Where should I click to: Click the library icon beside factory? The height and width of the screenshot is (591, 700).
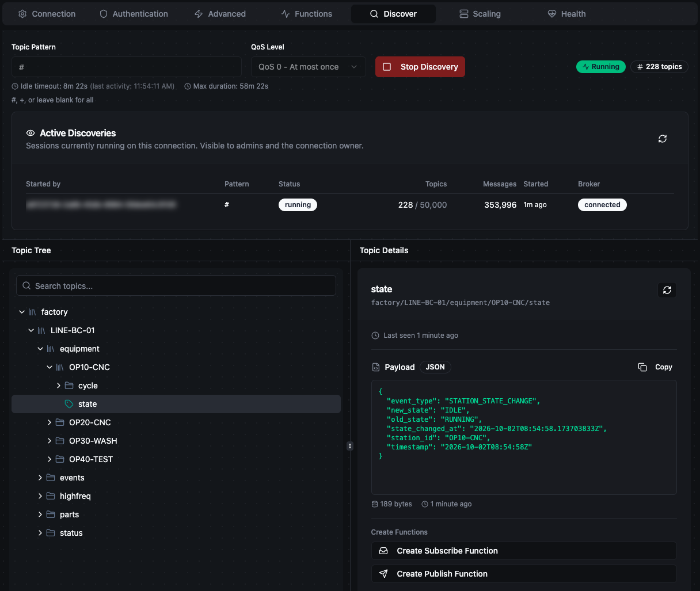coord(32,312)
